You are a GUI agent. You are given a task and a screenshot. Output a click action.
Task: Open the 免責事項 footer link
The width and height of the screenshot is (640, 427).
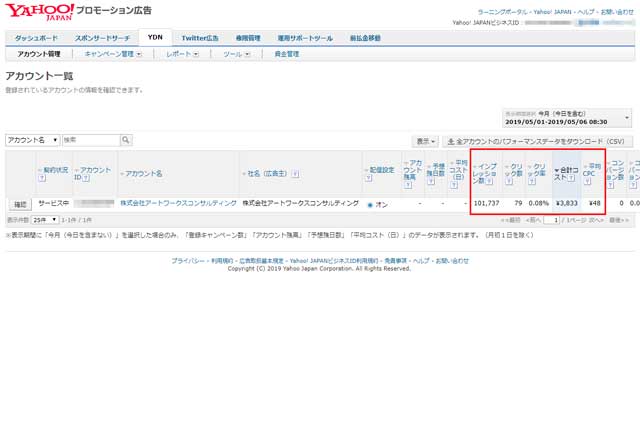point(396,260)
